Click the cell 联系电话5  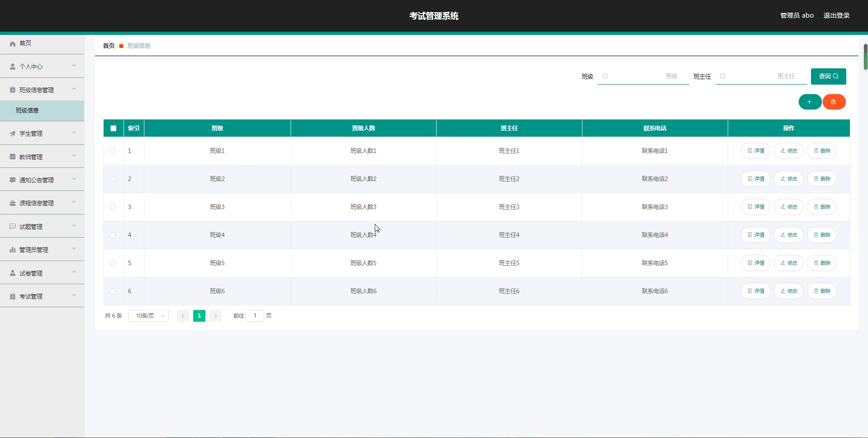654,263
